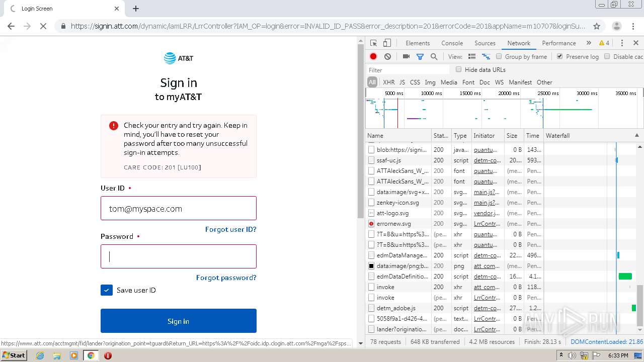Check the Hide data URLs option
644x362 pixels.
click(x=459, y=69)
